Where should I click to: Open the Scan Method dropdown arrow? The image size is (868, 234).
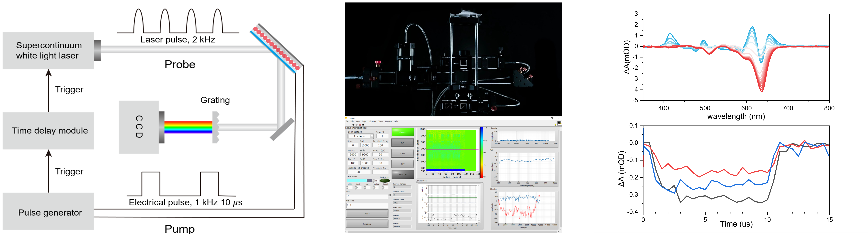point(372,136)
